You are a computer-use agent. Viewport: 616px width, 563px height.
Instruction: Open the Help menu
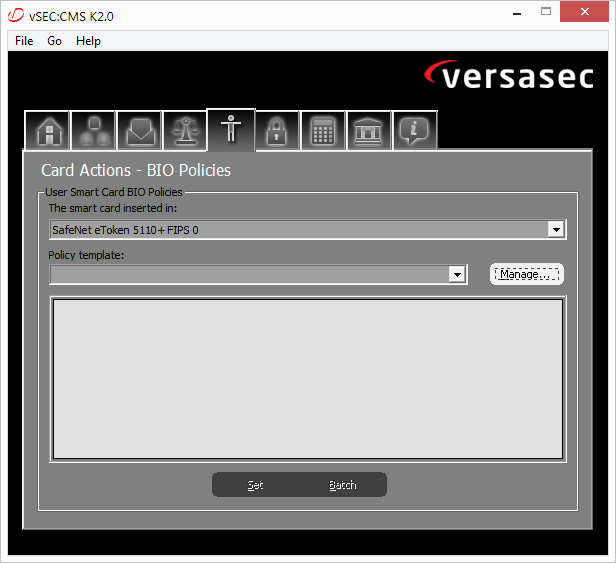88,41
